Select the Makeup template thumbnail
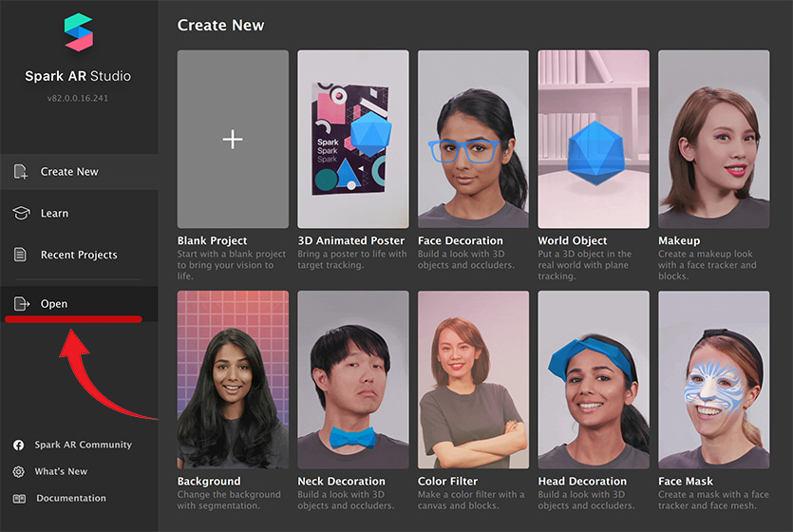 [714, 139]
